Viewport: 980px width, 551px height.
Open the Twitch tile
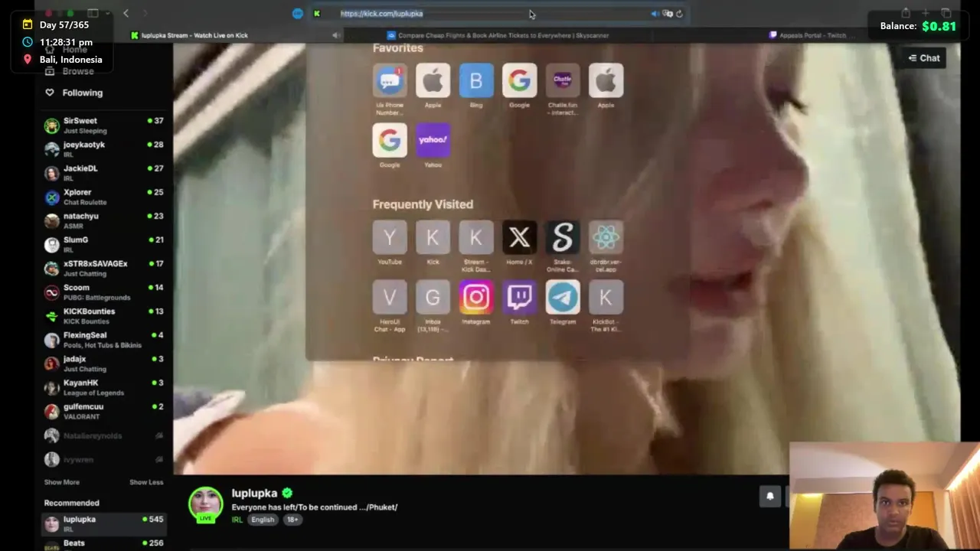(519, 298)
